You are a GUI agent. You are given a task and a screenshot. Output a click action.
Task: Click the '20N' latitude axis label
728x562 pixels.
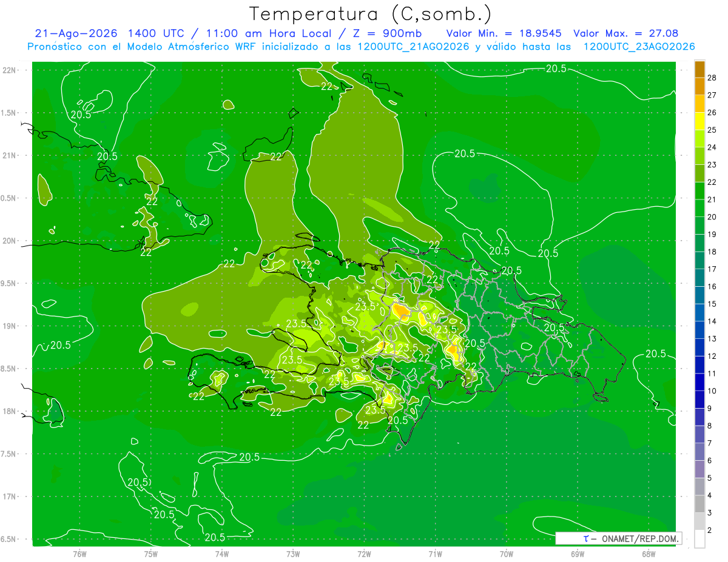point(9,241)
